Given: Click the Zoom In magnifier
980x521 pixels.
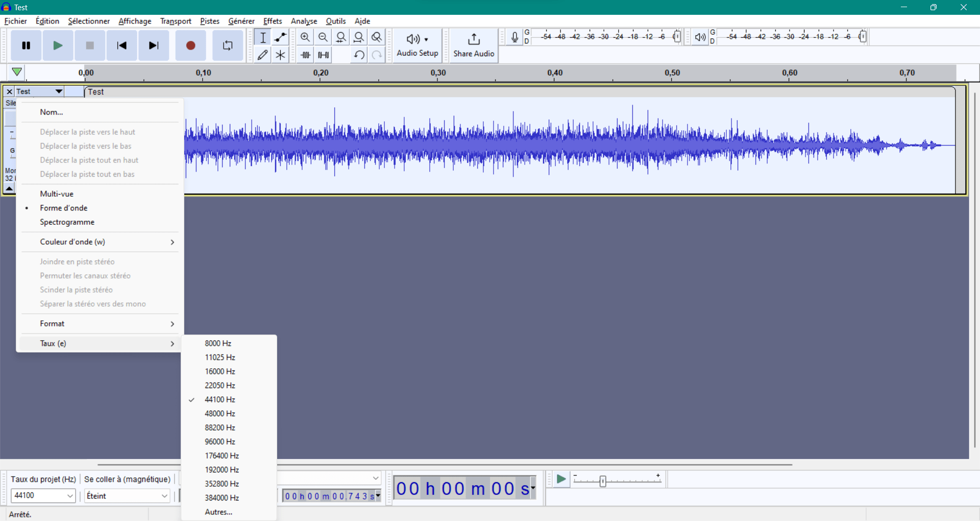Looking at the screenshot, I should click(305, 37).
